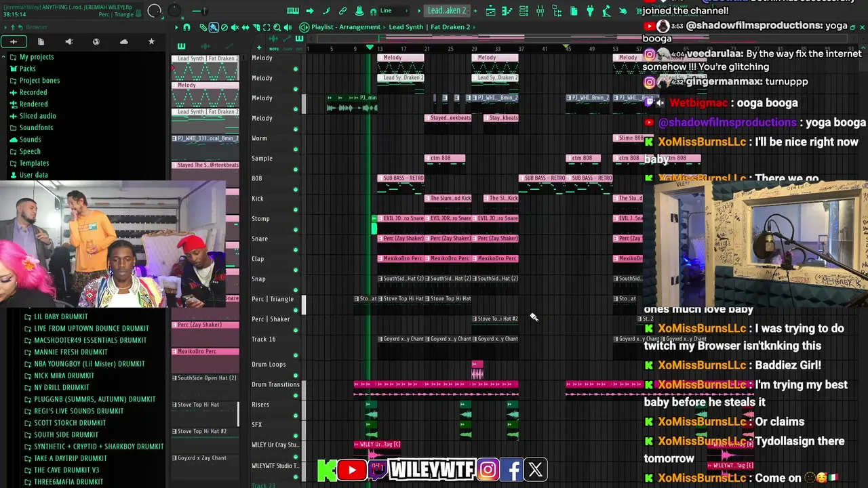The image size is (868, 488).
Task: Switch to browser cloud tab
Action: pos(123,42)
